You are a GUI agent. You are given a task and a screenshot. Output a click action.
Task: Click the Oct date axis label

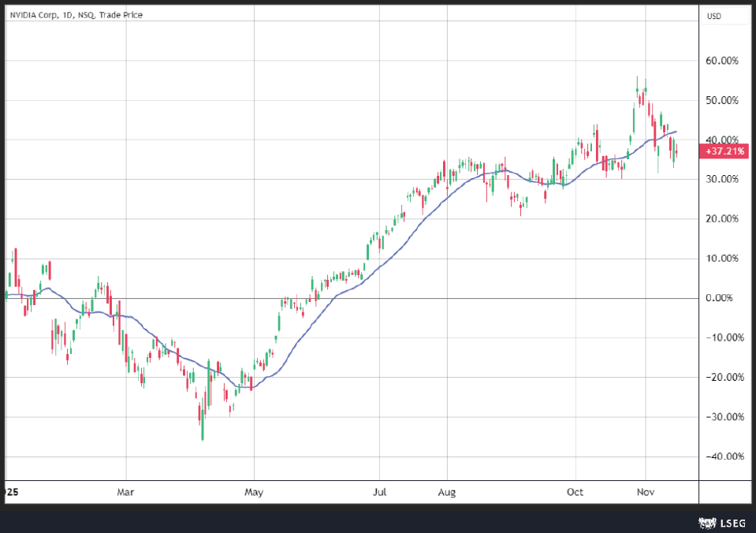coord(575,492)
